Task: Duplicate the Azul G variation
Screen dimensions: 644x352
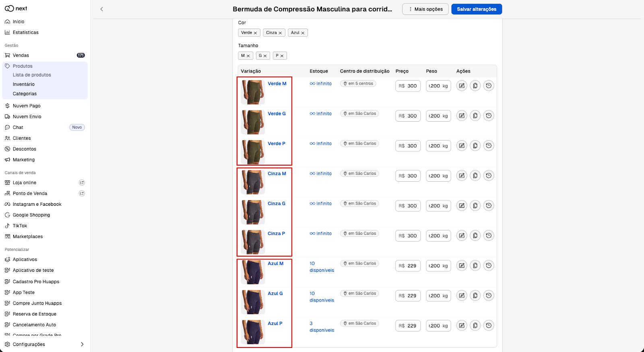Action: [475, 296]
